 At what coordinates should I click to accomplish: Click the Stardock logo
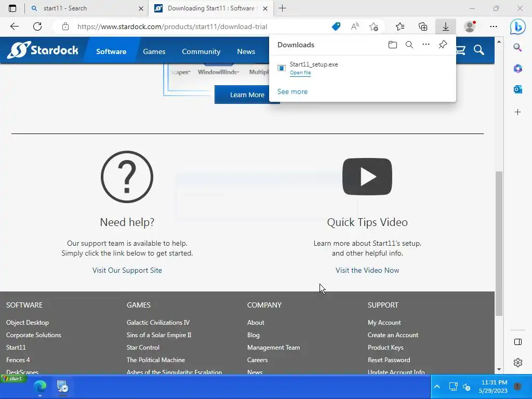43,50
